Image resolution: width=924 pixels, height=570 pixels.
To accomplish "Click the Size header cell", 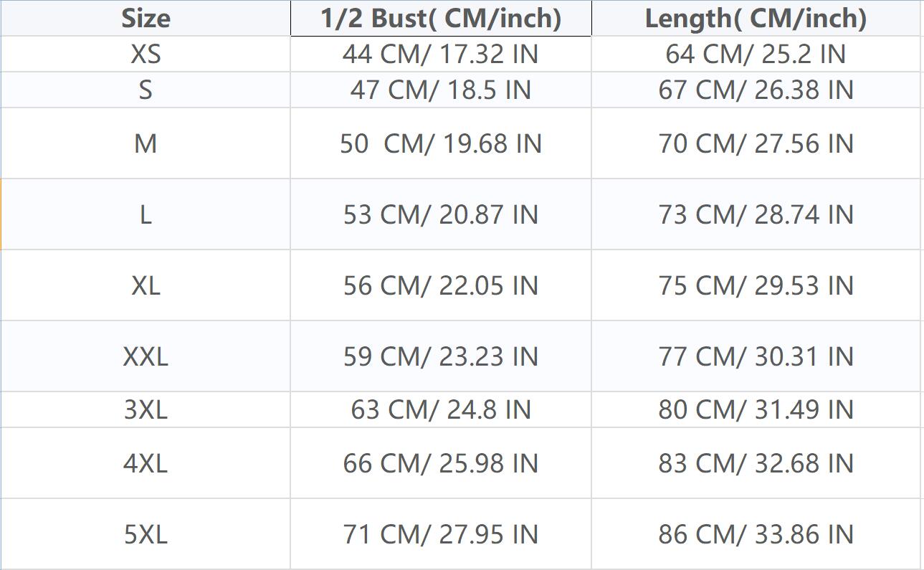I will pos(146,18).
